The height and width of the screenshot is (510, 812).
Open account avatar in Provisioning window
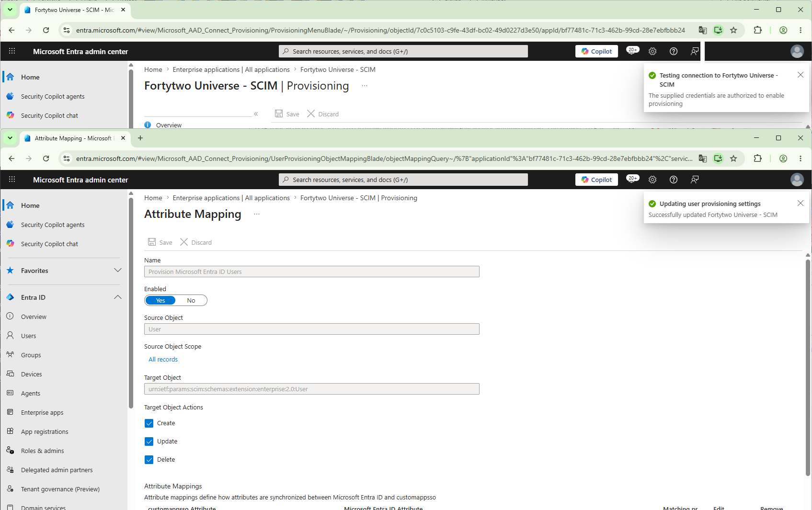[x=797, y=51]
